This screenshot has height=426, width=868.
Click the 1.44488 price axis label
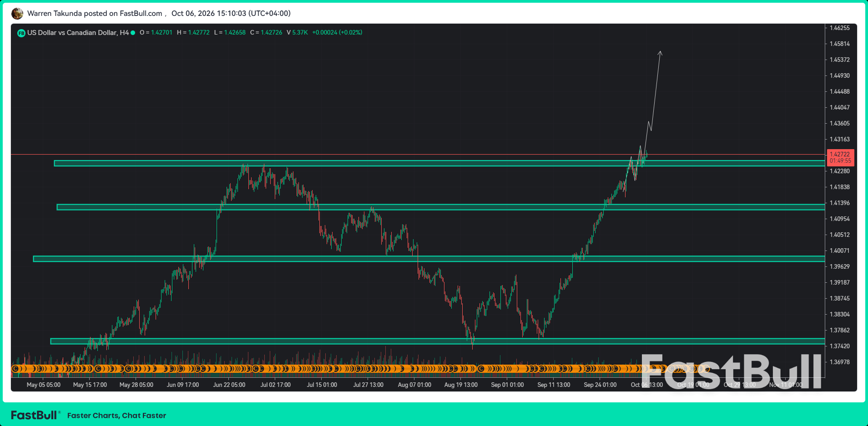pyautogui.click(x=839, y=91)
